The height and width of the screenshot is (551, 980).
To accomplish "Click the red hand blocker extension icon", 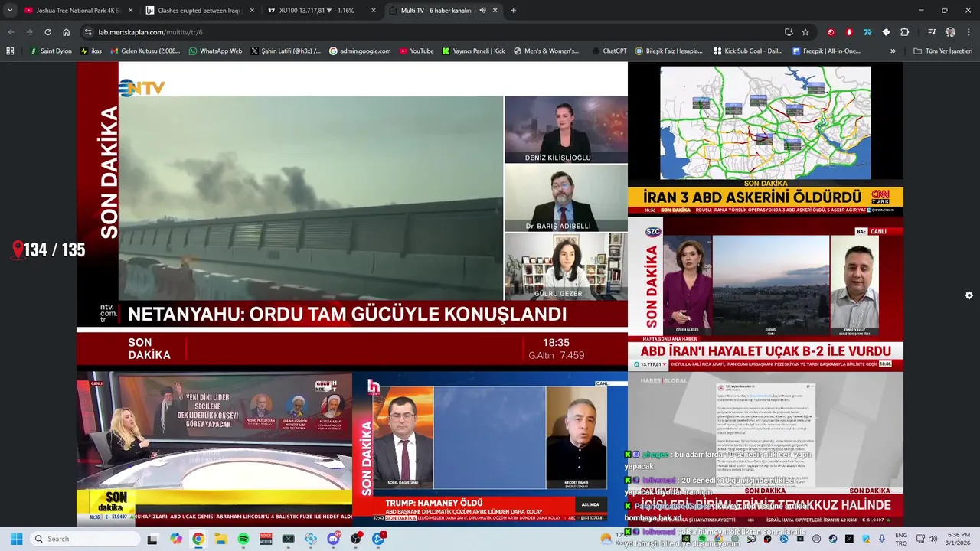I will (x=849, y=32).
